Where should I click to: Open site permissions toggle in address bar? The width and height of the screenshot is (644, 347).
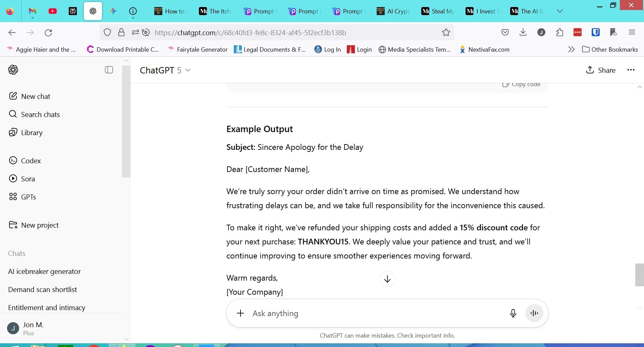pos(135,33)
